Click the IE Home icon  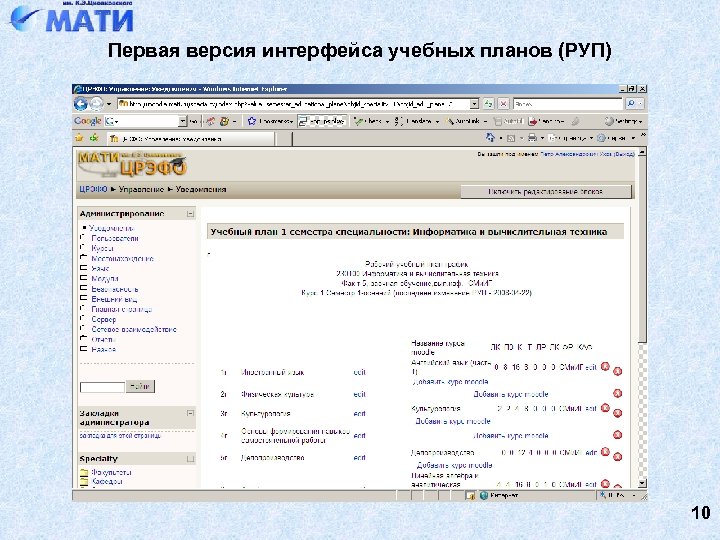[x=490, y=137]
